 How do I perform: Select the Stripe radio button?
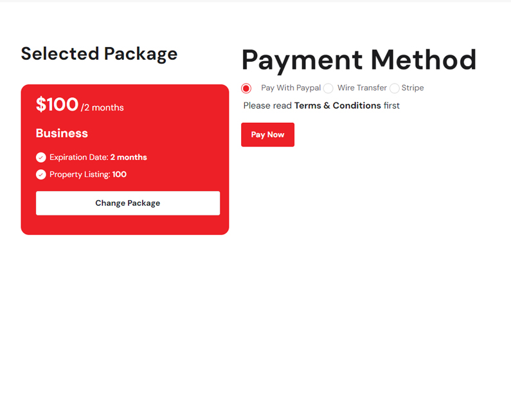pos(395,88)
